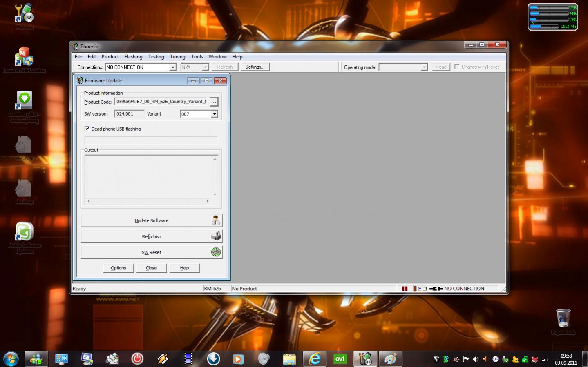This screenshot has width=588, height=367.
Task: Click the Output vertical scrollbar down arrow
Action: 215,194
